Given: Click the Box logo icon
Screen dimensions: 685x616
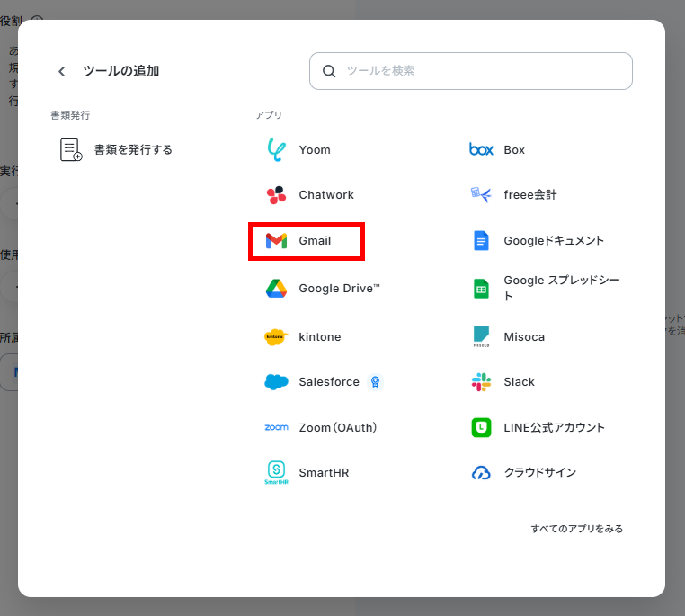Looking at the screenshot, I should [x=481, y=149].
